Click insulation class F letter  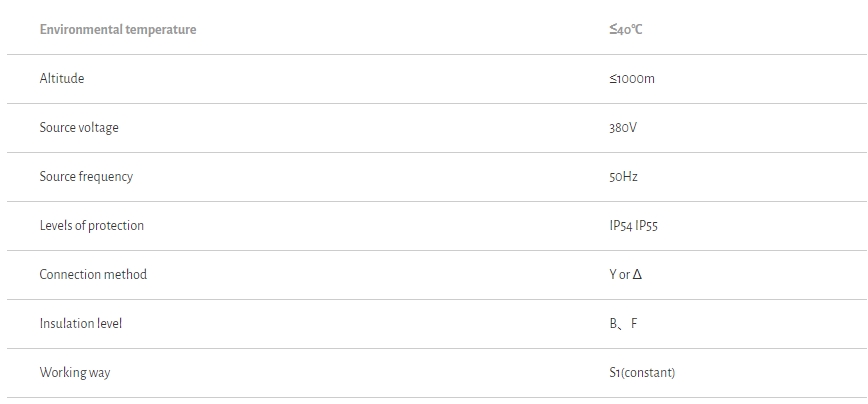[x=634, y=324]
